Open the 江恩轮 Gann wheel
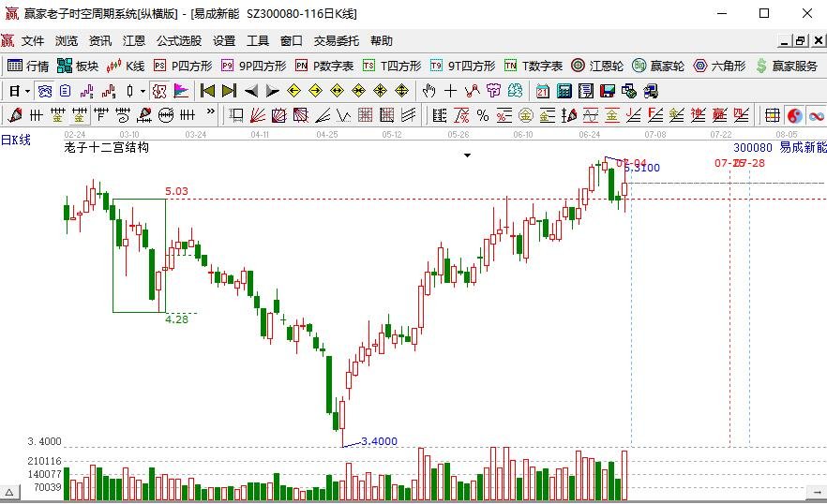This screenshot has height=504, width=827. tap(597, 66)
